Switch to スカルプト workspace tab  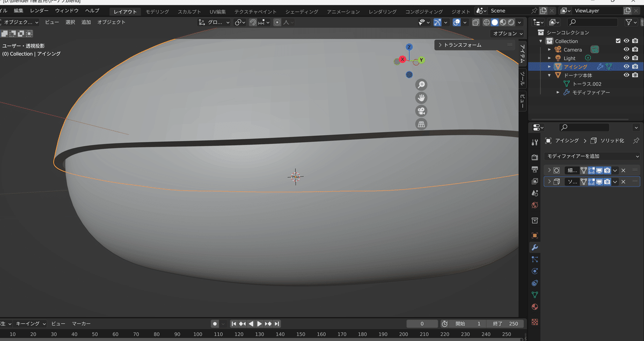point(189,11)
